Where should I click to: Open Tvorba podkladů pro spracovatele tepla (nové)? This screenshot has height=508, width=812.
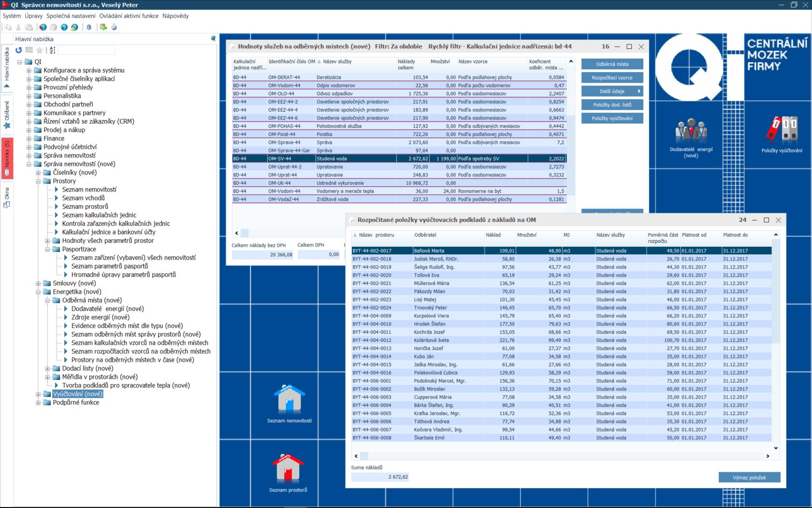coord(126,386)
